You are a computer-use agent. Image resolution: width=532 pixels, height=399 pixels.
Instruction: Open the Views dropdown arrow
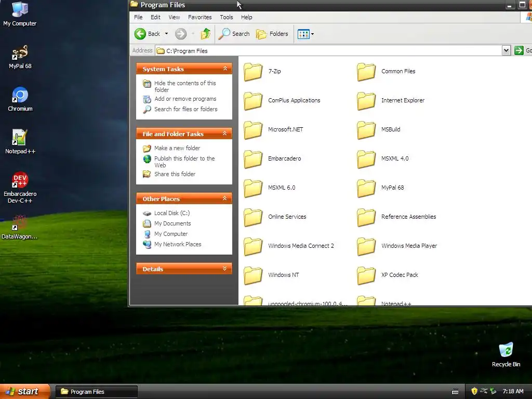click(x=312, y=34)
